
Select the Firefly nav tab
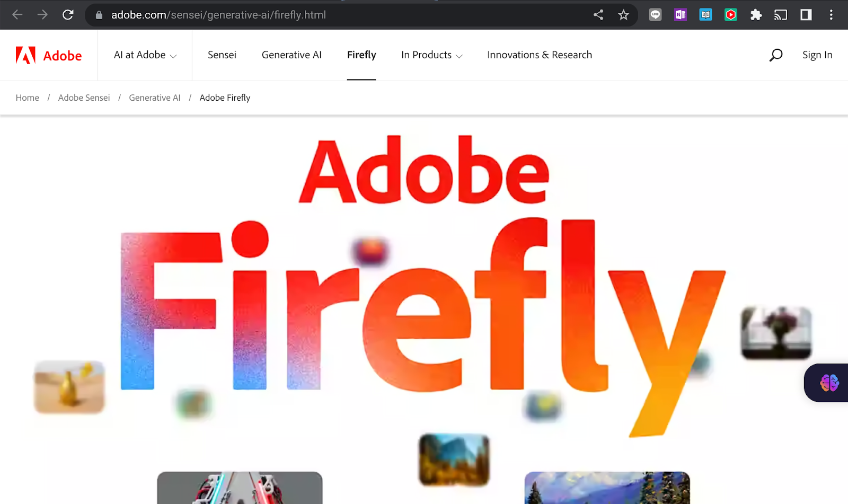point(361,55)
